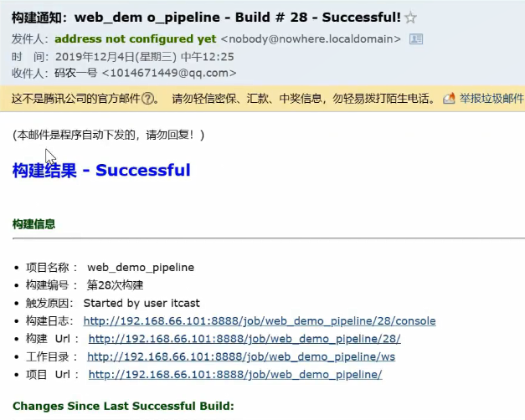Report junk mail via 举报垃圾邮件 link
This screenshot has width=525, height=420.
(x=492, y=99)
